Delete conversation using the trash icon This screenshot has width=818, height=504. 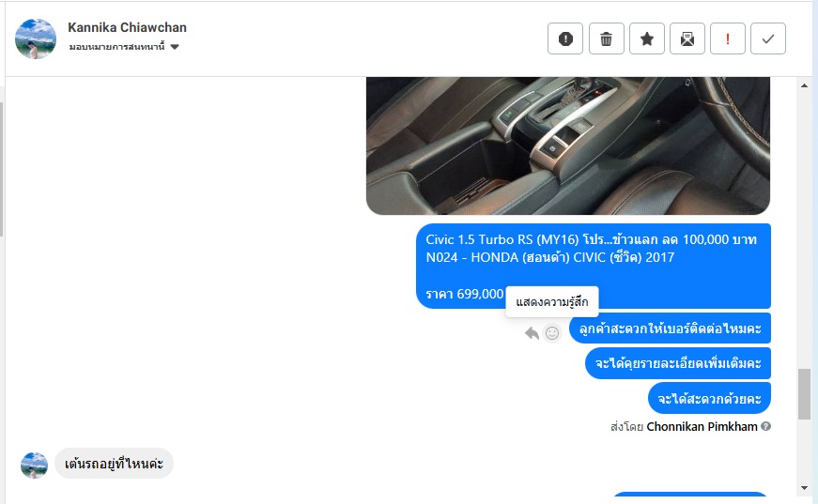click(606, 38)
